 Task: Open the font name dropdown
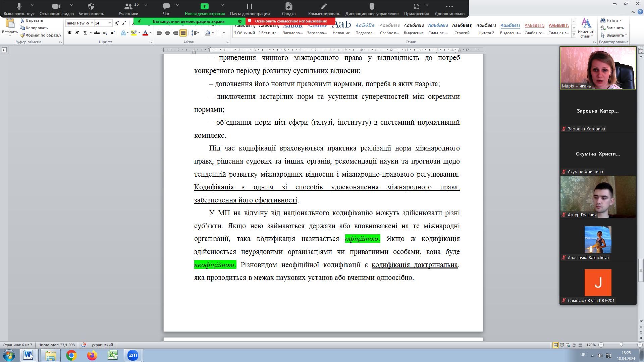tap(92, 23)
